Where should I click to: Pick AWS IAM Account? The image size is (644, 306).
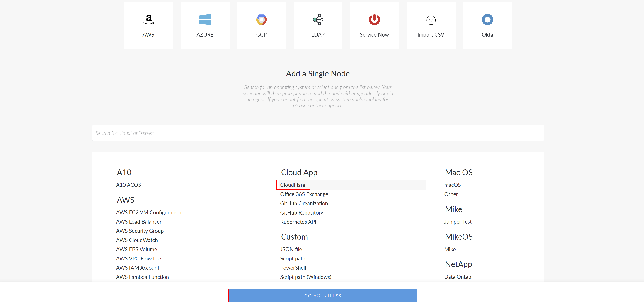[x=138, y=268]
